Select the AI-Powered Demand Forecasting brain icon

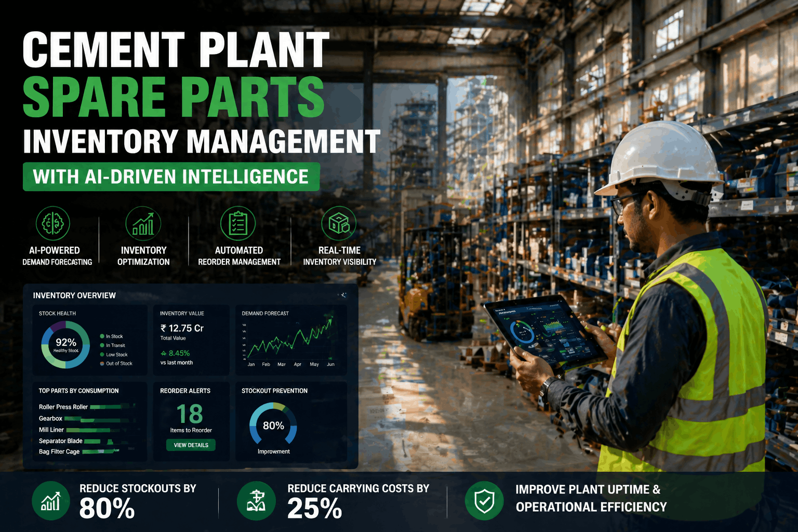52,222
